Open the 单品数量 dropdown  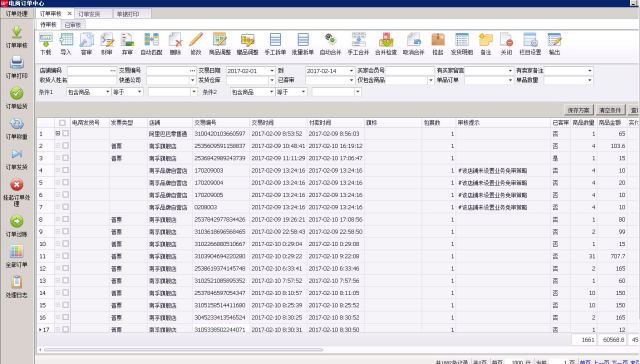point(589,80)
